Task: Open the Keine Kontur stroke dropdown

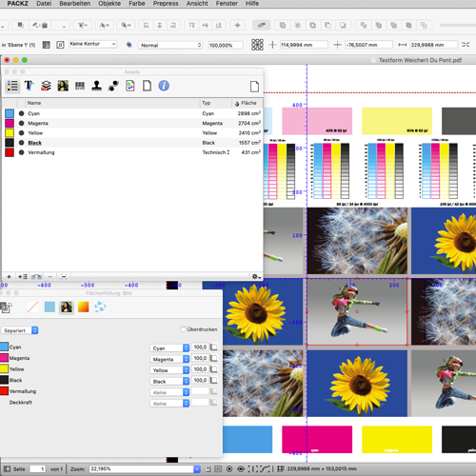Action: pos(93,44)
